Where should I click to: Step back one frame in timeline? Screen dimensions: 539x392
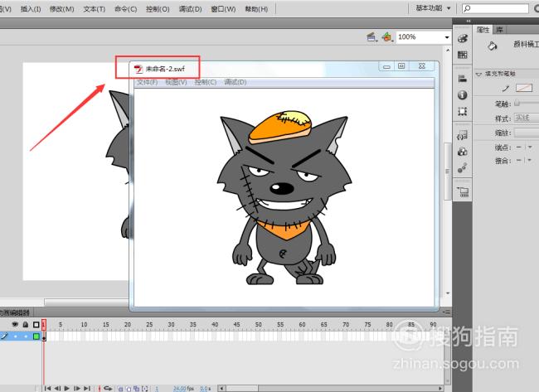tap(57, 388)
